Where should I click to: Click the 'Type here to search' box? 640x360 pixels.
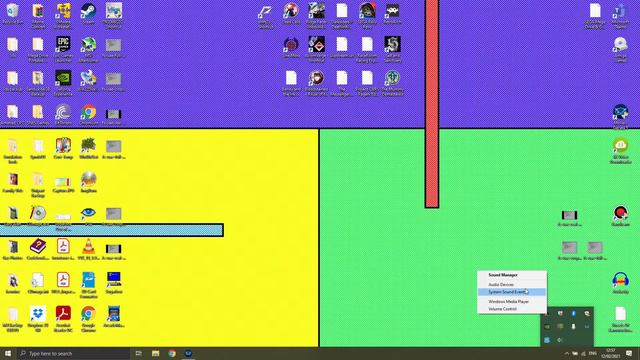(x=73, y=353)
